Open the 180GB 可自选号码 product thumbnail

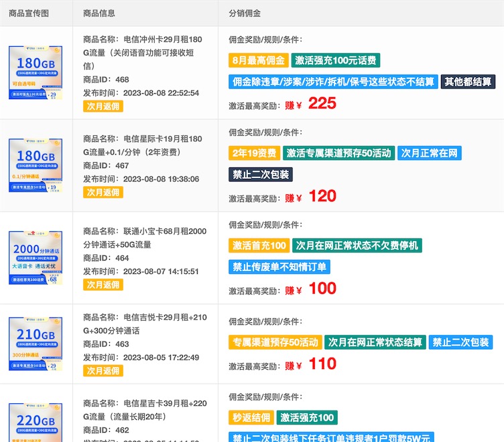(36, 72)
